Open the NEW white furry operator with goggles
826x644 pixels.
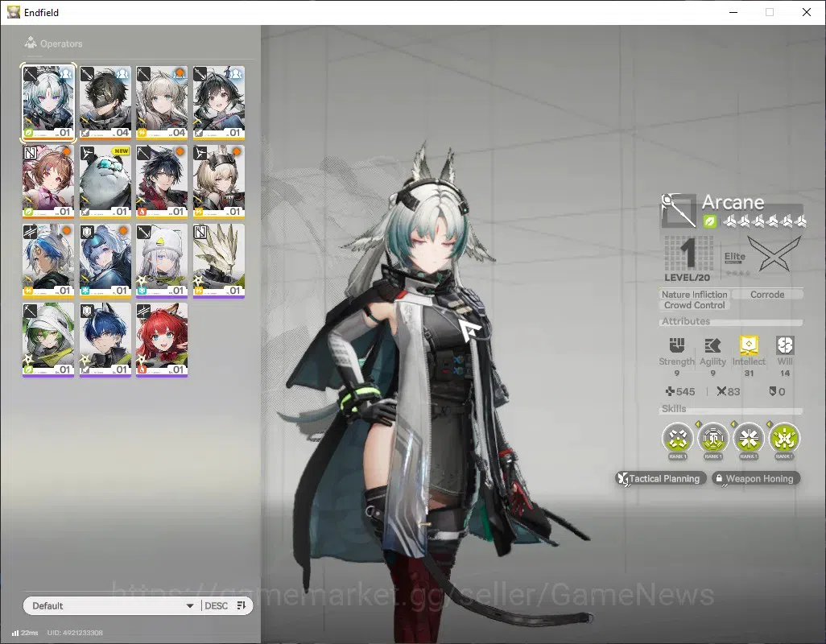coord(105,182)
